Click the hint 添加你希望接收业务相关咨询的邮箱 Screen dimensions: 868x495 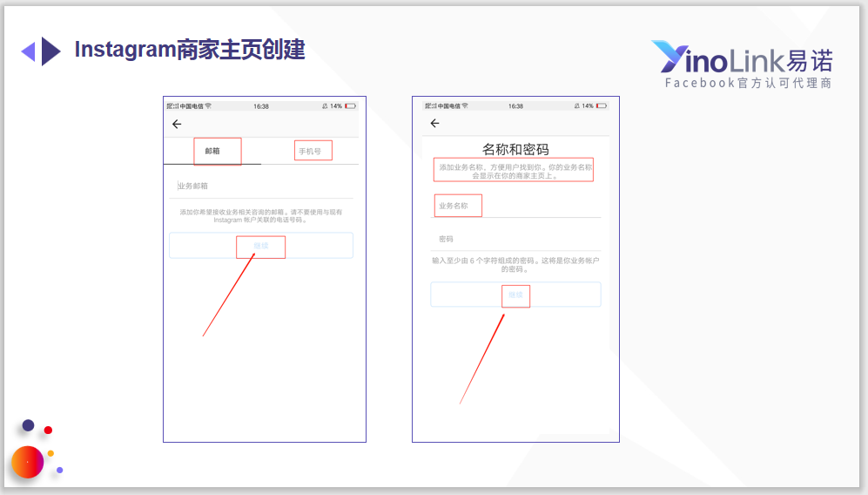232,212
